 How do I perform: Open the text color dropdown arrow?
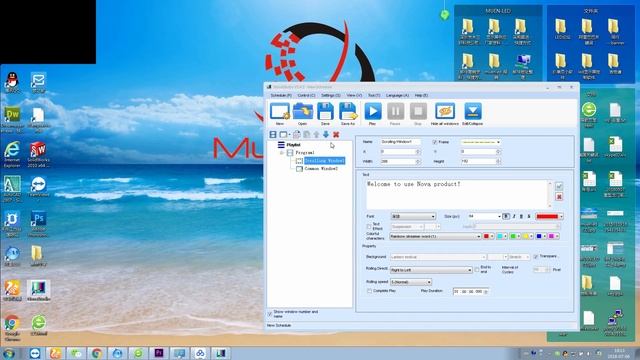[x=561, y=216]
